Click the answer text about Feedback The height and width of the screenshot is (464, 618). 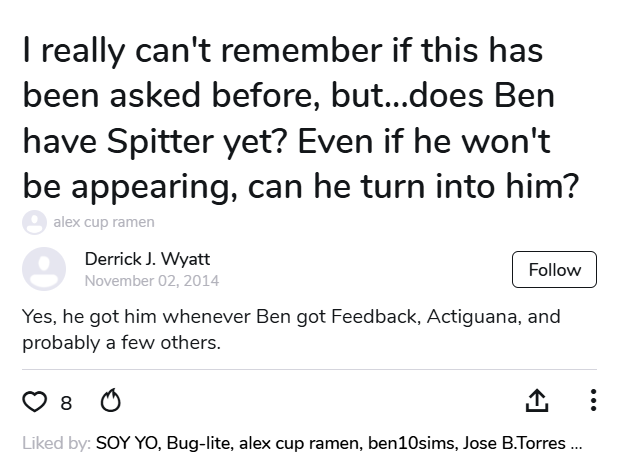(290, 329)
